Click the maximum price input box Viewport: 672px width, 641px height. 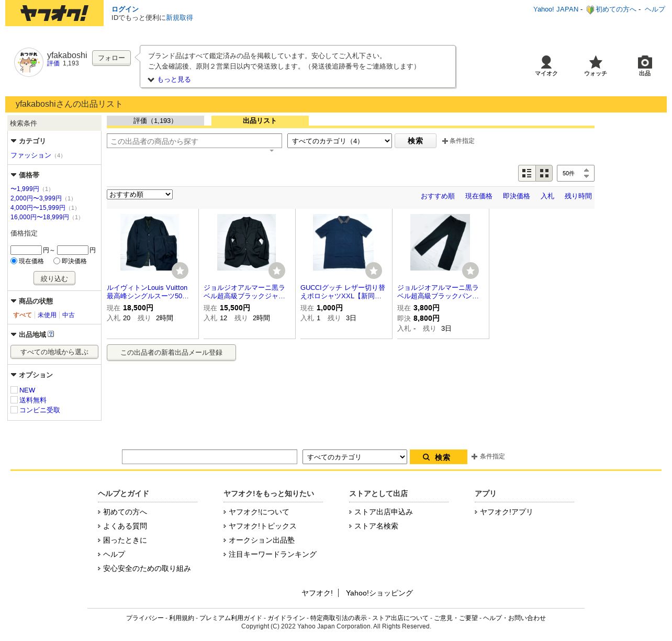tap(73, 250)
